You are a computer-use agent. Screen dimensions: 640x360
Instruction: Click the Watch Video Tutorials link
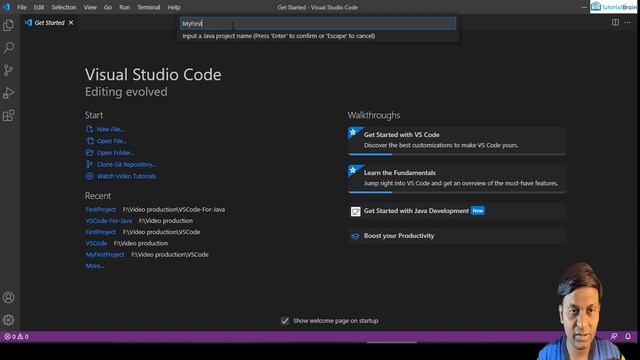(126, 176)
